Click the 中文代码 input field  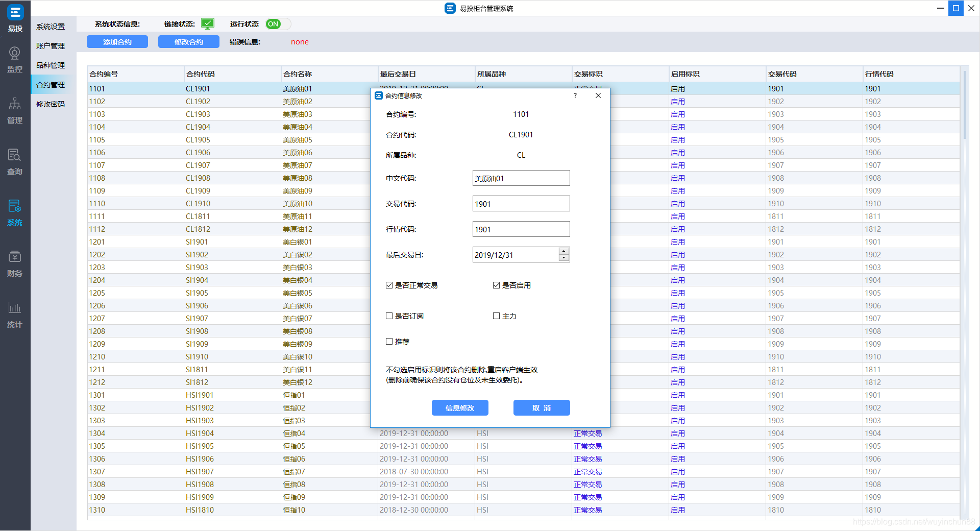click(x=521, y=178)
